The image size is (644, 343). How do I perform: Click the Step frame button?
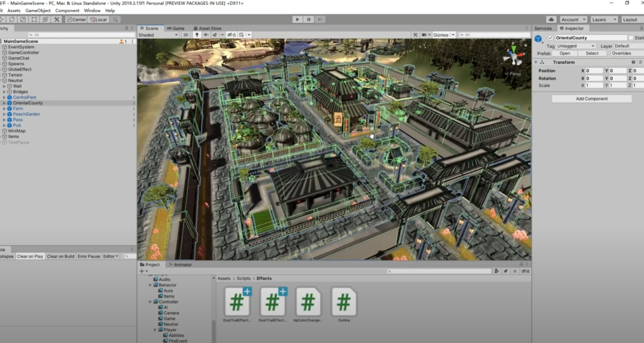click(320, 19)
